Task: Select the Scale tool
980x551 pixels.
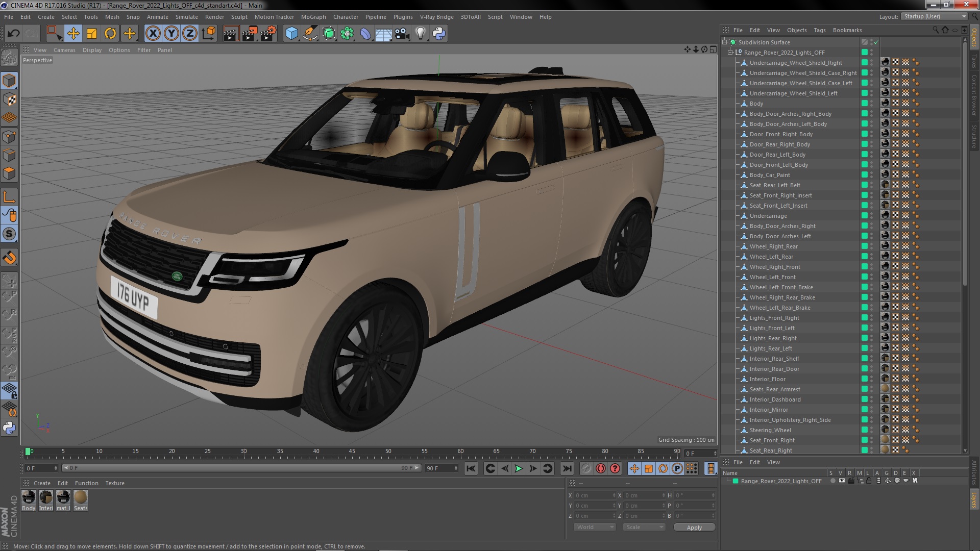Action: click(x=92, y=34)
